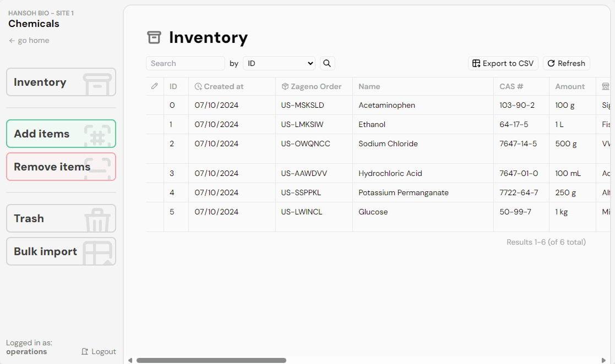Image resolution: width=615 pixels, height=364 pixels.
Task: Click the pencil edit column icon
Action: click(x=155, y=86)
